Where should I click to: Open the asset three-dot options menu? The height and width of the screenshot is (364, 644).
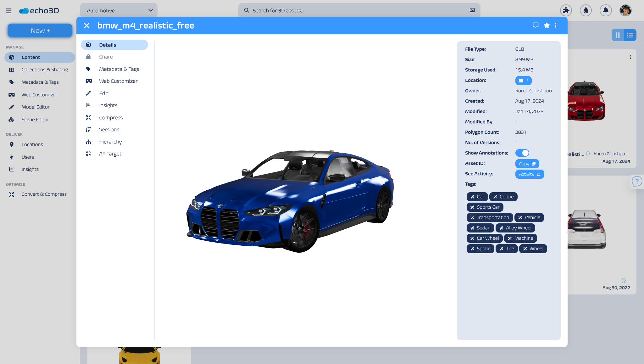point(556,25)
